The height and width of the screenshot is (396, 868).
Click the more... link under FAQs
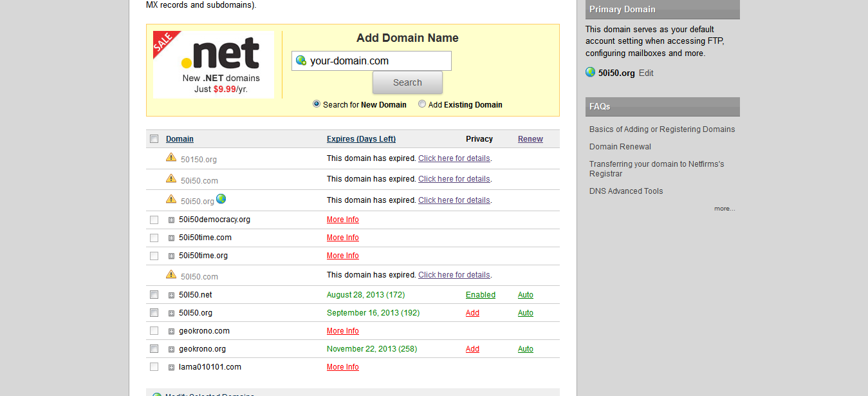point(725,209)
